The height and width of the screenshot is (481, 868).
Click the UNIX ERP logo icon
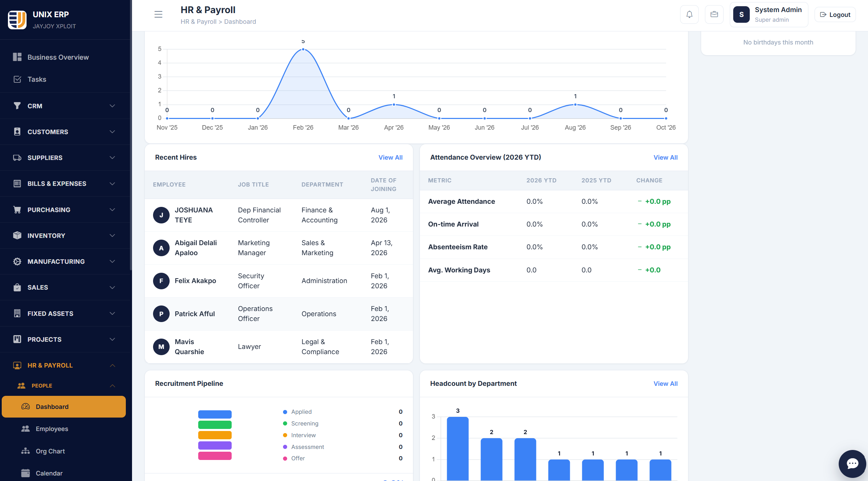tap(17, 20)
